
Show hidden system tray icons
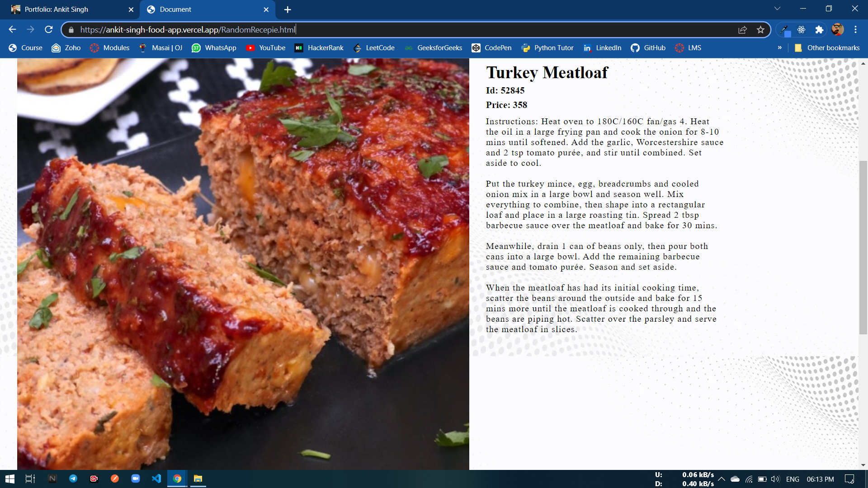pyautogui.click(x=722, y=479)
